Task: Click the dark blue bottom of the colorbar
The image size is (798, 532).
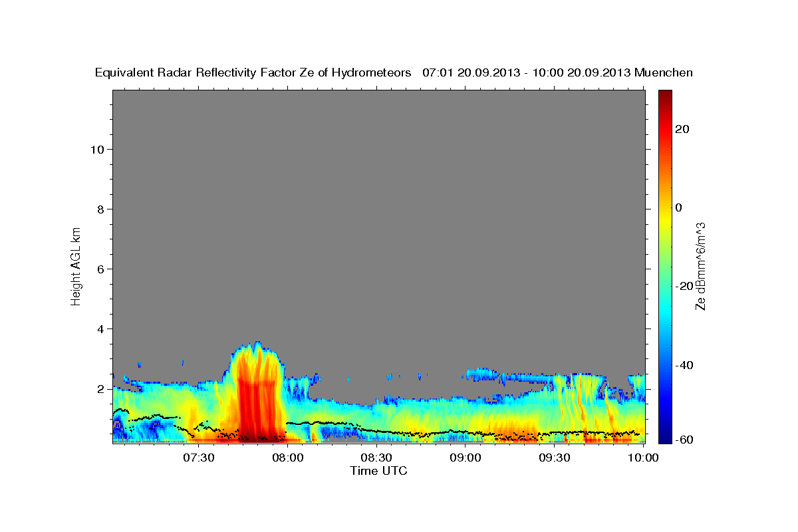Action: point(664,436)
